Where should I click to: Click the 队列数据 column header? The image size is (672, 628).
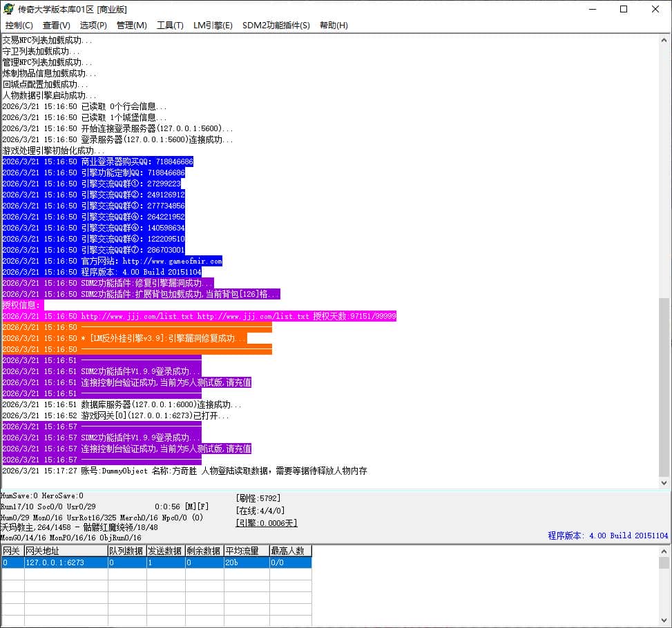[127, 551]
